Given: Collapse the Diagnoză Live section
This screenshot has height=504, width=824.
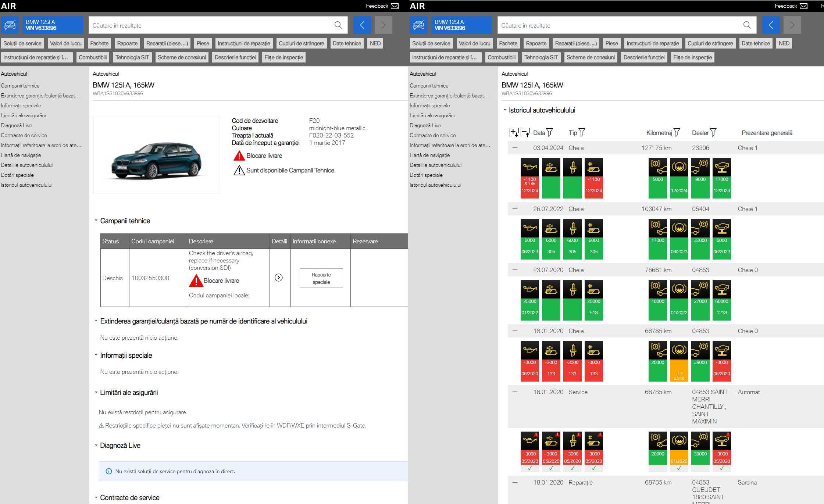Looking at the screenshot, I should (96, 445).
